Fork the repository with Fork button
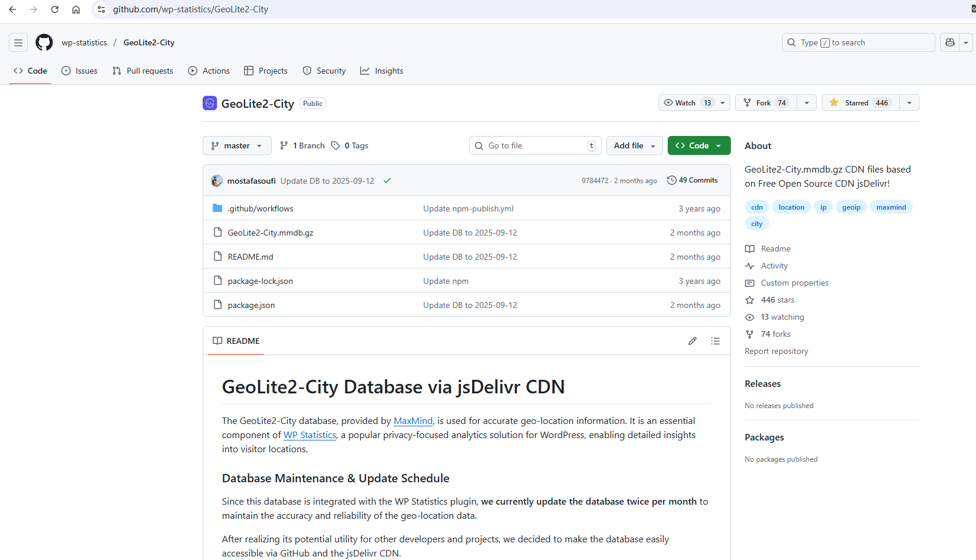Viewport: 976px width, 560px height. coord(766,102)
